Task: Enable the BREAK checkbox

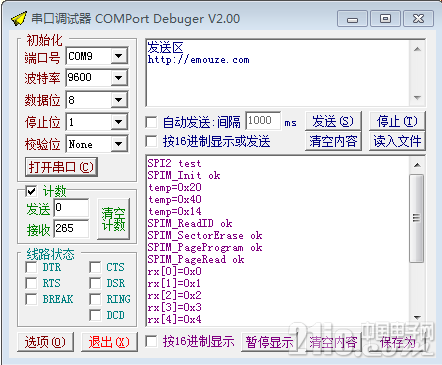Action: (x=31, y=299)
